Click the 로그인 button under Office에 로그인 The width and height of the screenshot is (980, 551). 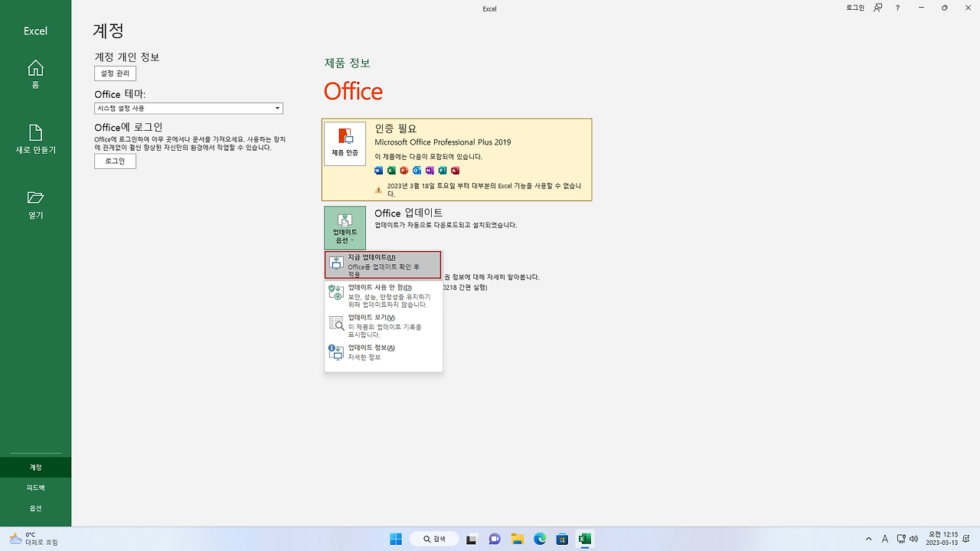click(x=115, y=161)
